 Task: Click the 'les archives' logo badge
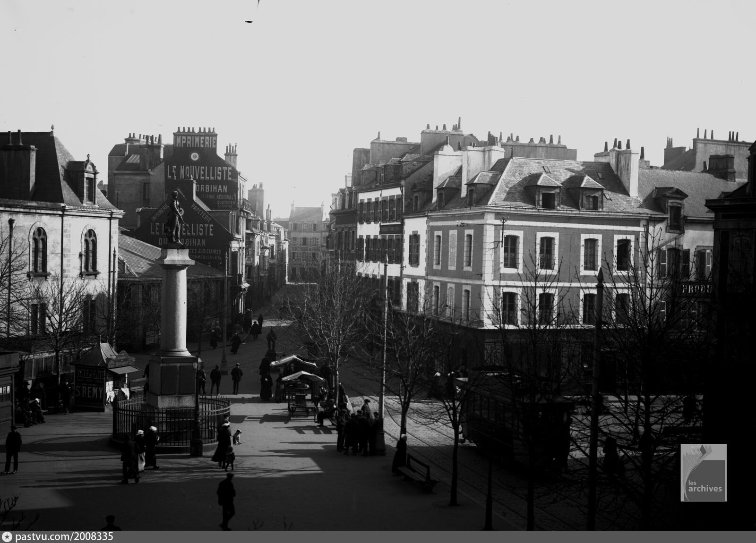[703, 473]
